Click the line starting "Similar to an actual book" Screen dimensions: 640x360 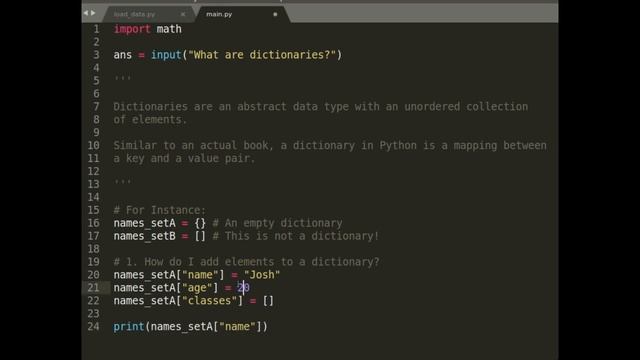click(330, 145)
